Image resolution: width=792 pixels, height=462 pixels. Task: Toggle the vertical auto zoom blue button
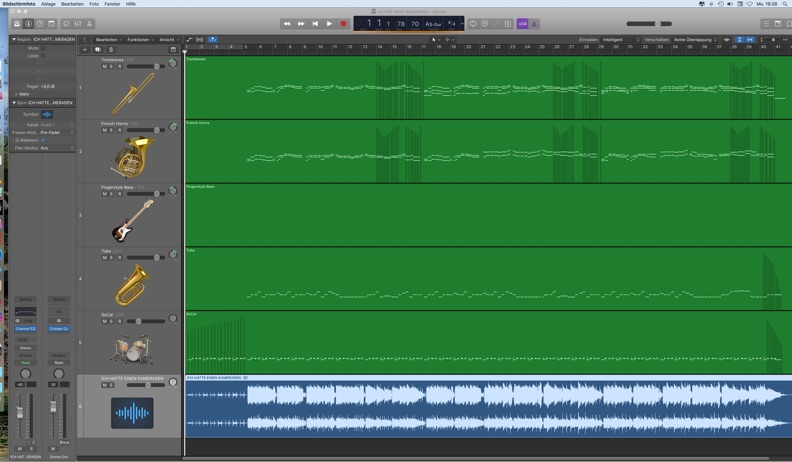739,39
